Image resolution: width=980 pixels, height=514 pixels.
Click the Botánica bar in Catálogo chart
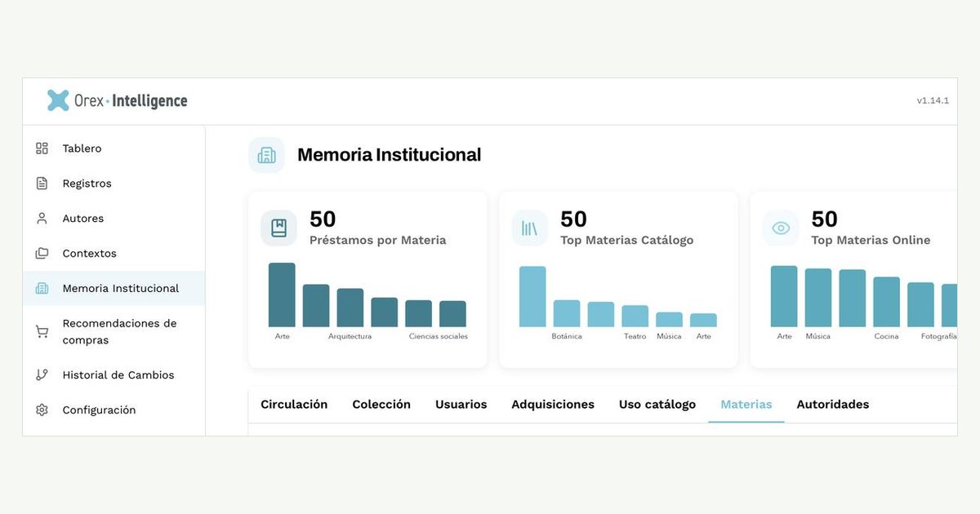[x=567, y=313]
